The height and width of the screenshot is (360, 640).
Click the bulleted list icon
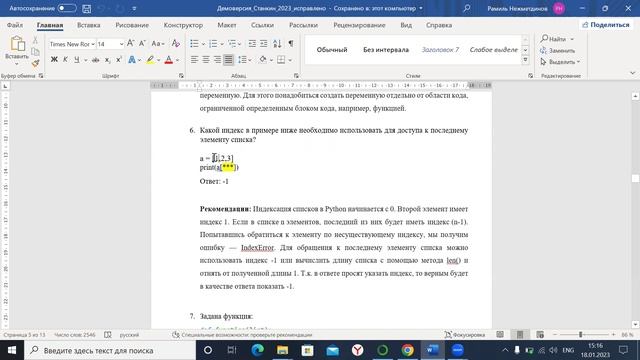(x=194, y=43)
